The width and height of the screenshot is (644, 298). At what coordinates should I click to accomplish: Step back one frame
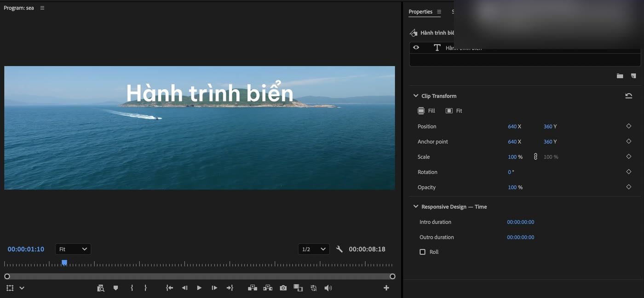pos(184,288)
